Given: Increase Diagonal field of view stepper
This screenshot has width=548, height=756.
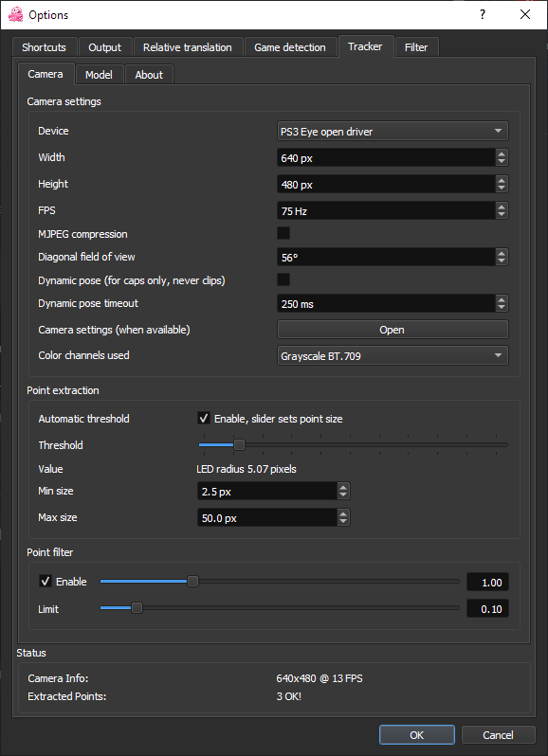Looking at the screenshot, I should point(502,253).
